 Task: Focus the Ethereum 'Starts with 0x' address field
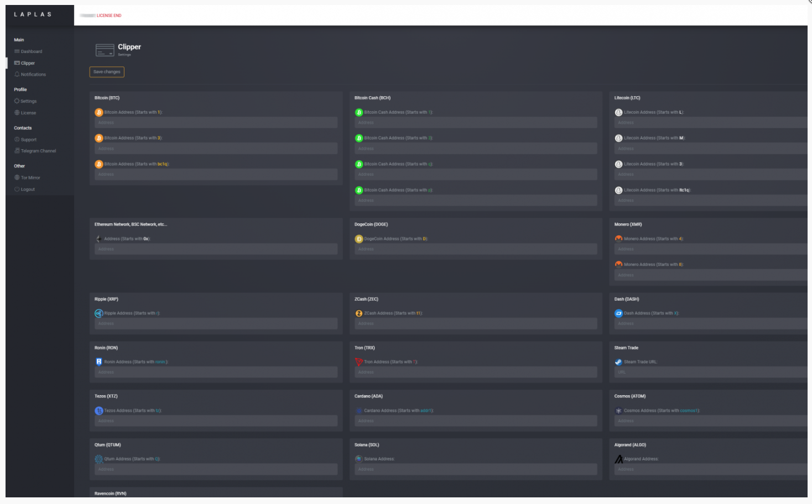[216, 249]
